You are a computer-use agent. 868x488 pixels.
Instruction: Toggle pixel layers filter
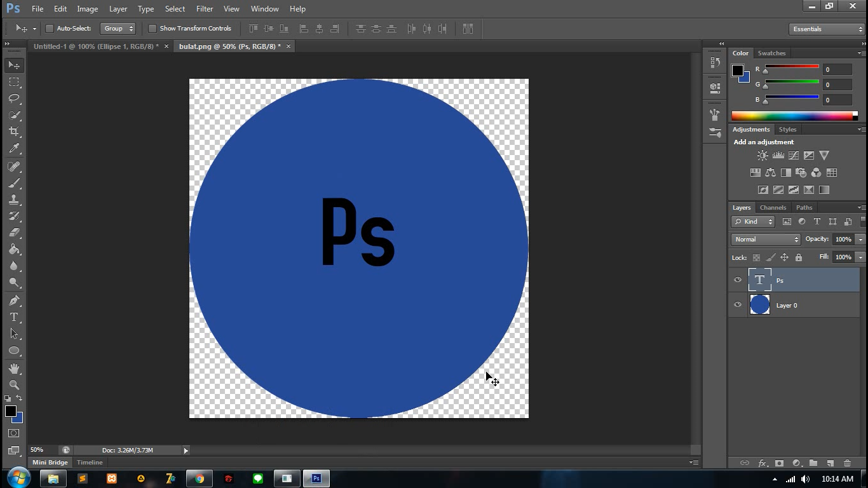[x=787, y=222]
